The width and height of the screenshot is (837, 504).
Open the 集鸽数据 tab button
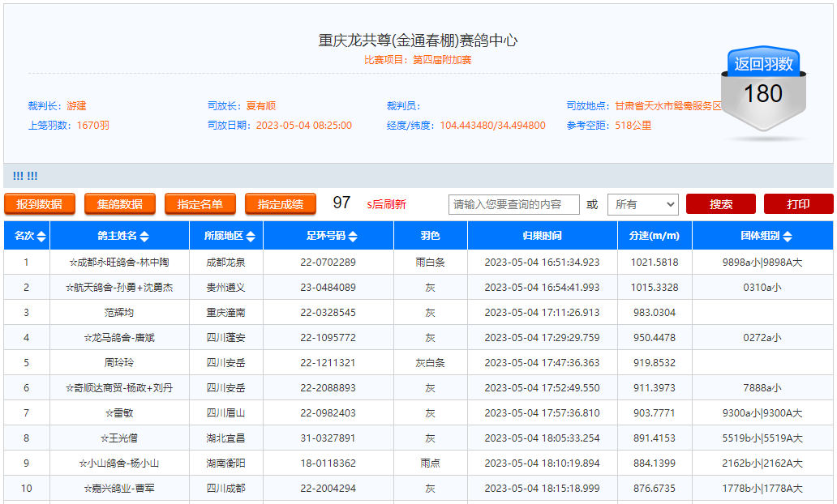[x=119, y=204]
